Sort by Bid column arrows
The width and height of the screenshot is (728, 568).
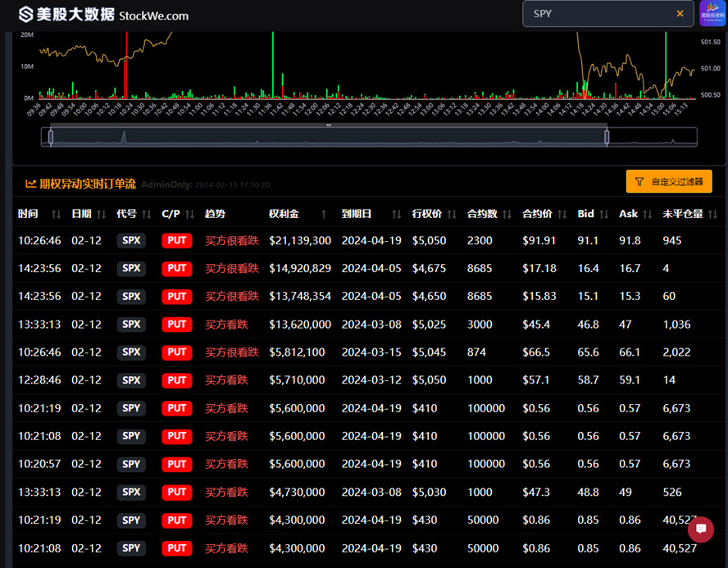[603, 214]
